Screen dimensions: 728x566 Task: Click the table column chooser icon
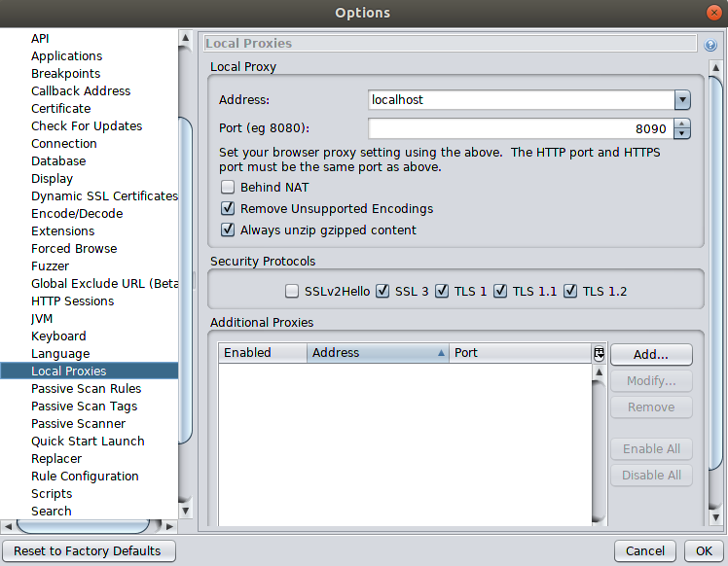pos(600,353)
